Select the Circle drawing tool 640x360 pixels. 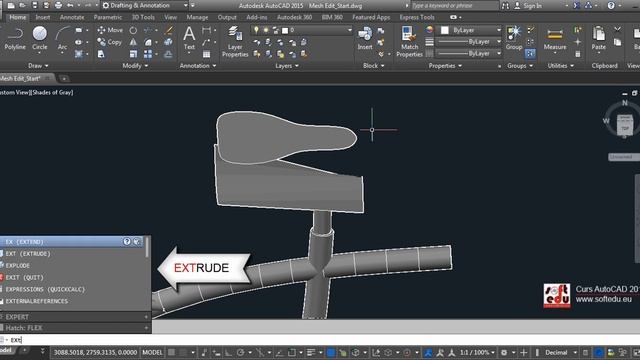tap(40, 38)
